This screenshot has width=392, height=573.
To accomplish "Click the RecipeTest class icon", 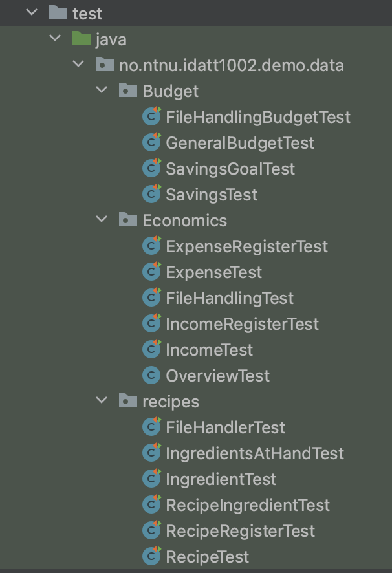I will click(x=151, y=557).
